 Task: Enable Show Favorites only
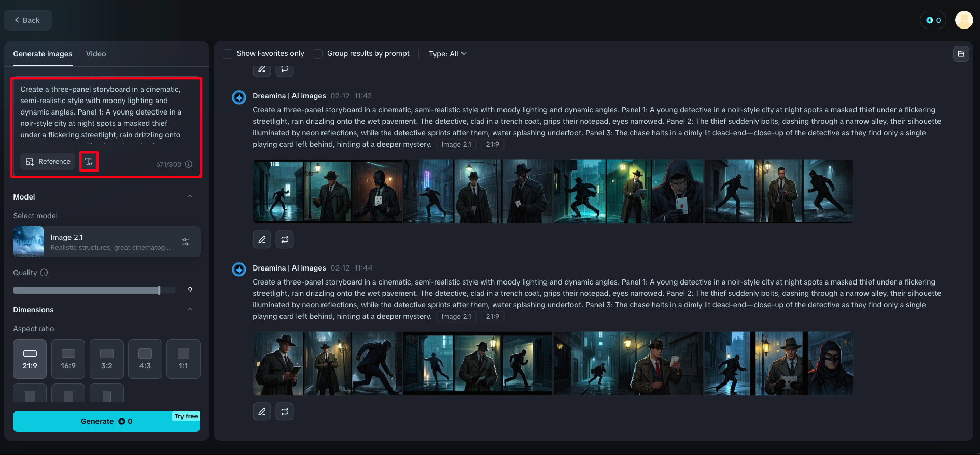tap(228, 54)
